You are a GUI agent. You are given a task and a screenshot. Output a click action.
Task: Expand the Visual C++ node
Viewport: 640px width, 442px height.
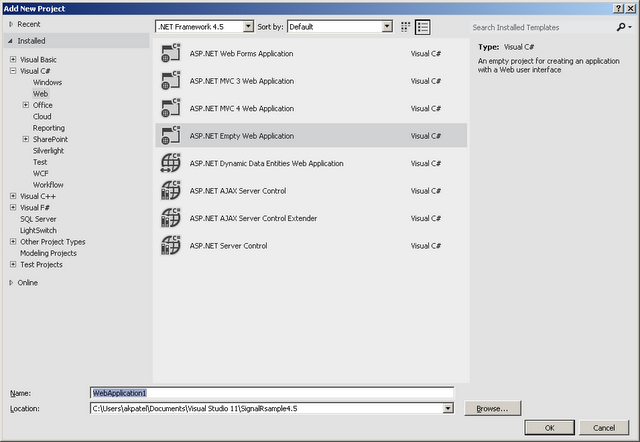(13, 196)
